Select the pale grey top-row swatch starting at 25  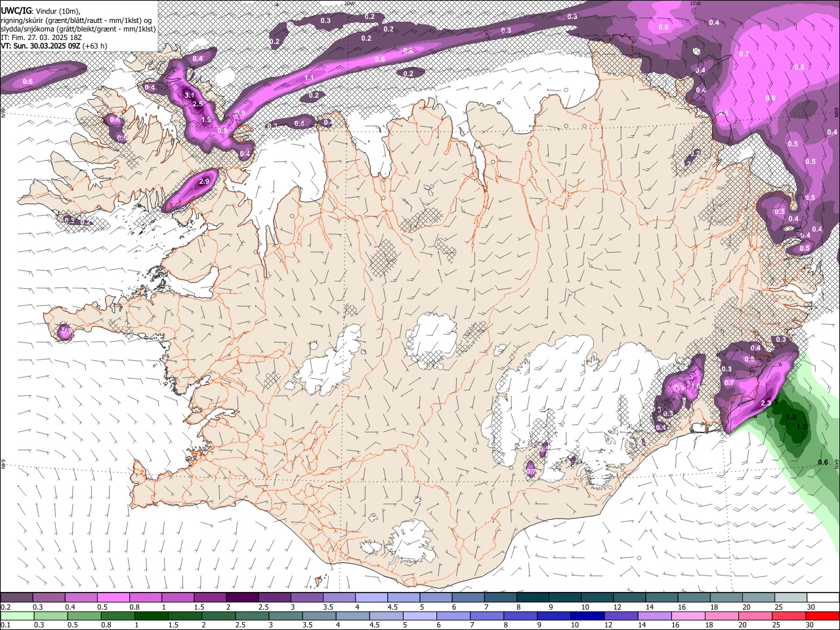790,598
